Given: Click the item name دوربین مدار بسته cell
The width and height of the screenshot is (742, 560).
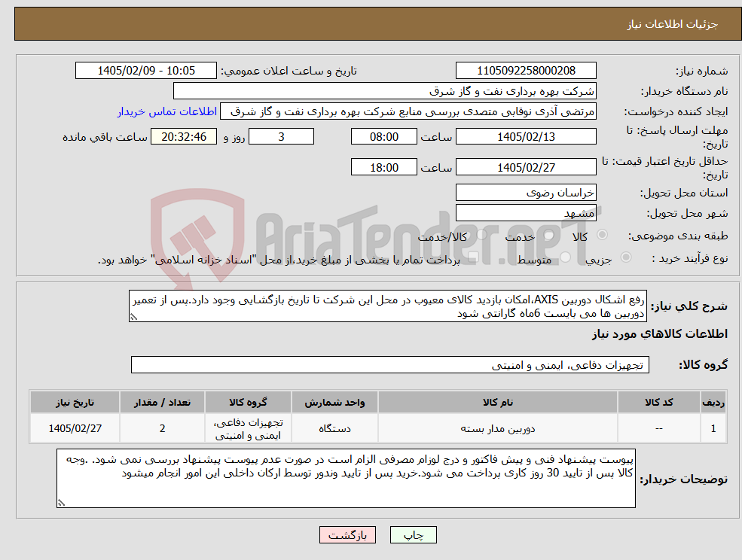Looking at the screenshot, I should [498, 428].
